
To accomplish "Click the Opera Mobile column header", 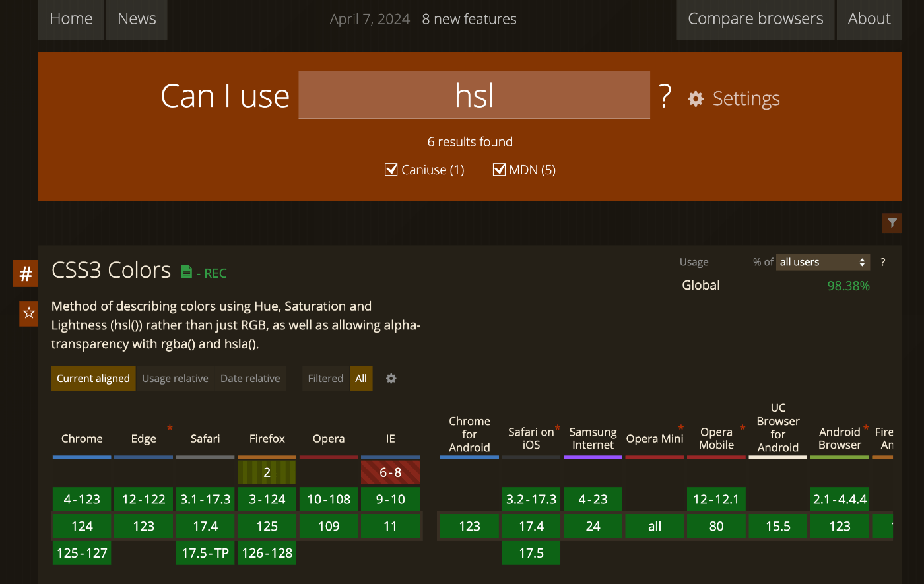I will tap(716, 438).
